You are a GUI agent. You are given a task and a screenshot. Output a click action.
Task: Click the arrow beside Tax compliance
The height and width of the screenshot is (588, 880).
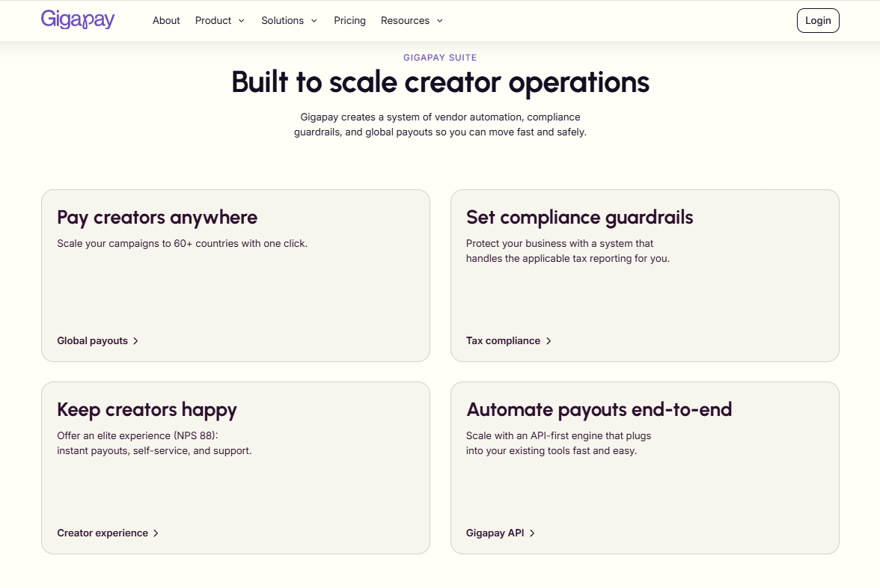click(549, 341)
